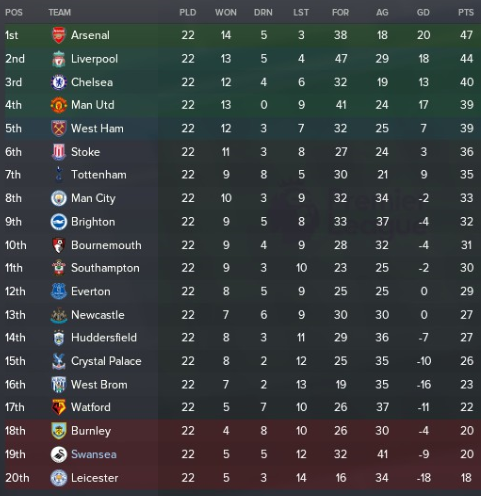Open the Swansea team link
The height and width of the screenshot is (496, 481).
coord(94,454)
